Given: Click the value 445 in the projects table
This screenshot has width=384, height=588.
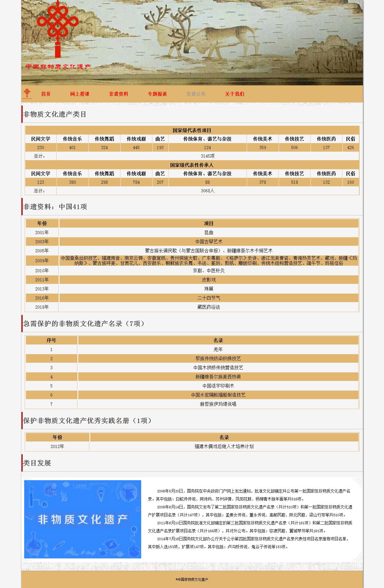Looking at the screenshot, I should pyautogui.click(x=136, y=147).
